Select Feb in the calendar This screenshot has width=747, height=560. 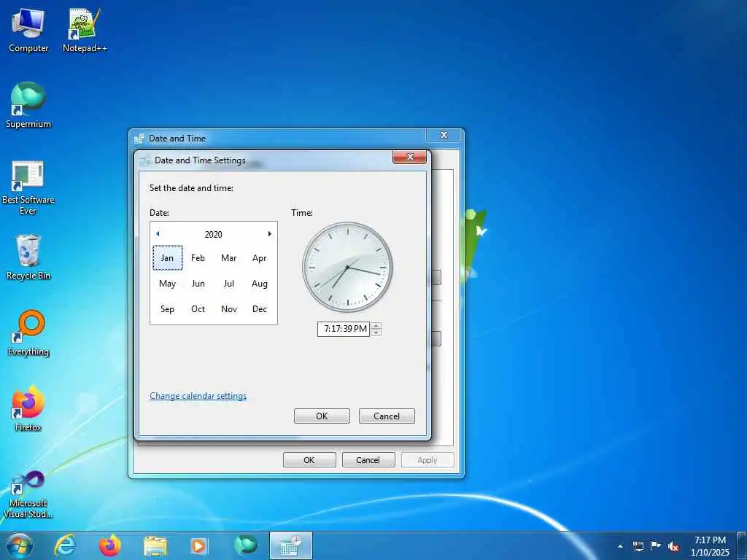(x=198, y=258)
